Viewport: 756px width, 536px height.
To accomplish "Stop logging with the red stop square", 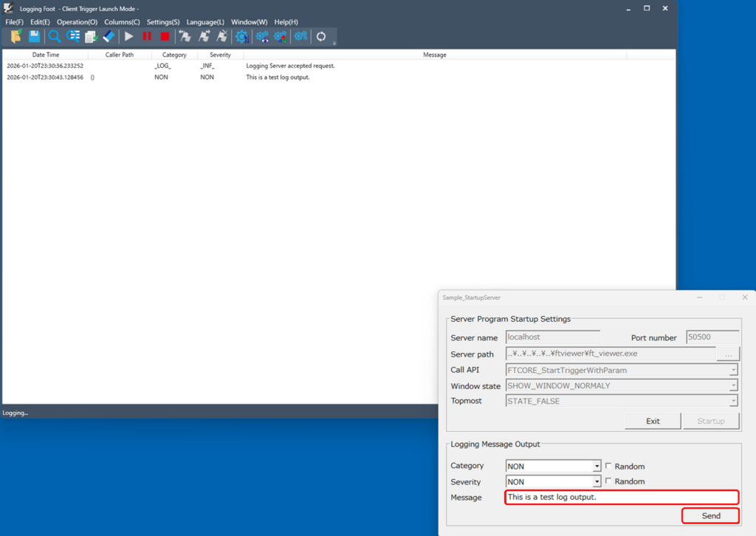I will point(165,36).
